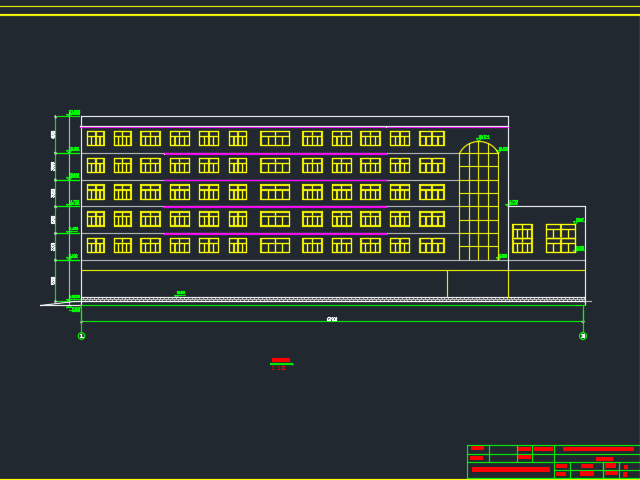
Task: Select the arched grid curtain-wall window
Action: (479, 201)
